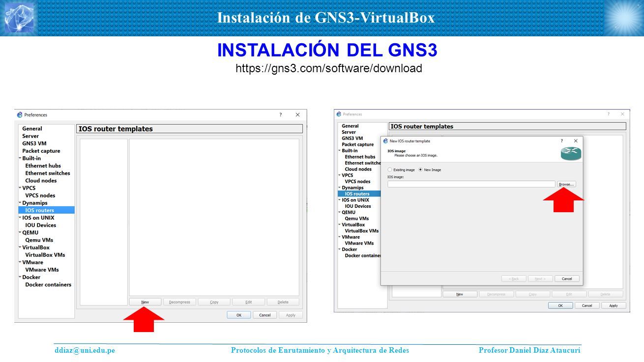Click OK in left Preferences window

[238, 315]
